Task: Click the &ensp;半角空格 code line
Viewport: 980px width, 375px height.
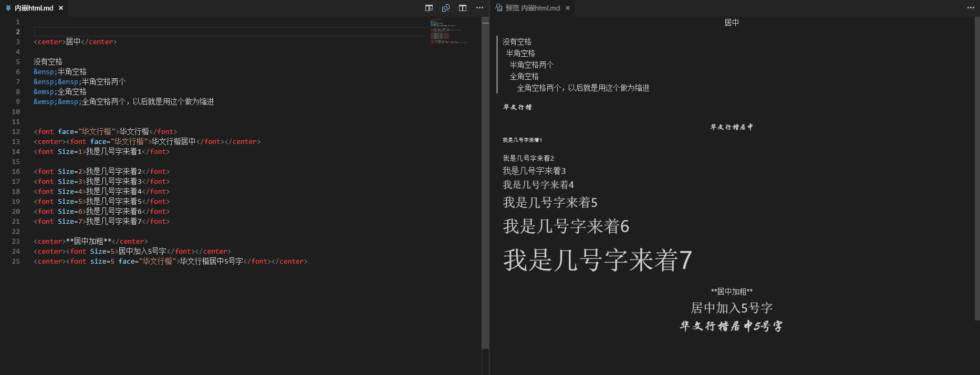Action: pos(60,71)
